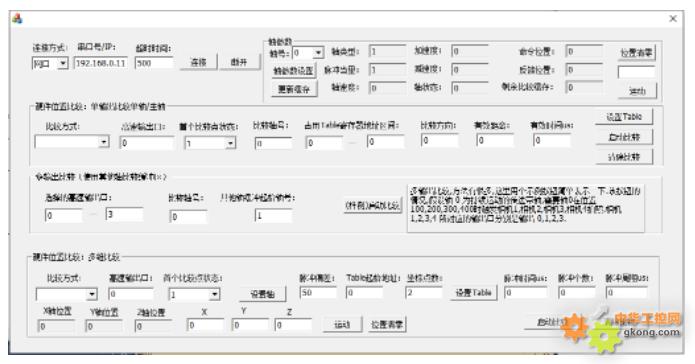The height and width of the screenshot is (364, 695).
Task: Click the application icon in the title bar
Action: (17, 19)
